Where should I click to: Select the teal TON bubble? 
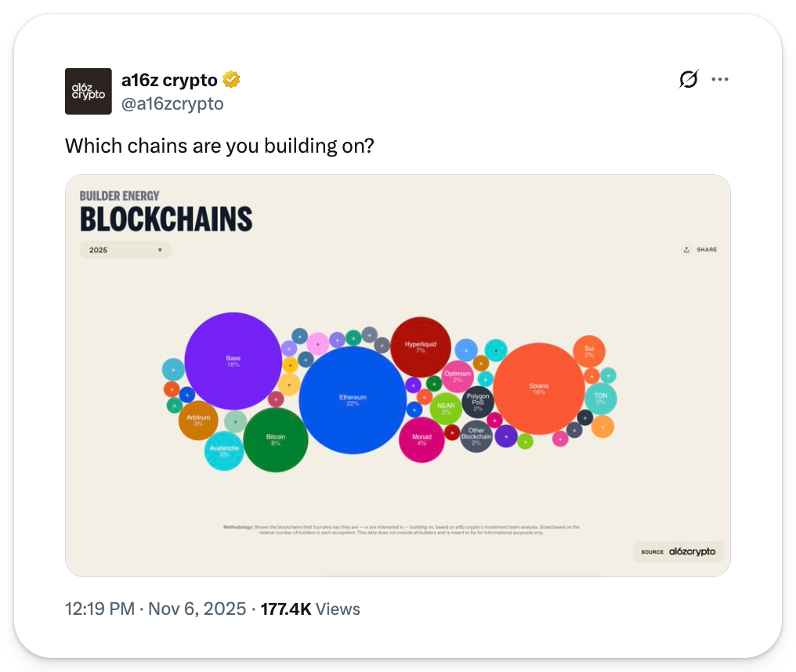point(601,398)
